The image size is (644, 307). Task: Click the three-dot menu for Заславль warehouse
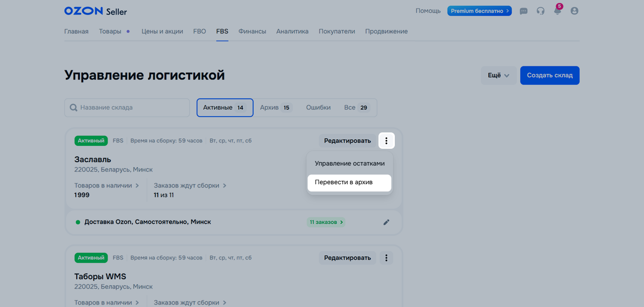point(386,141)
